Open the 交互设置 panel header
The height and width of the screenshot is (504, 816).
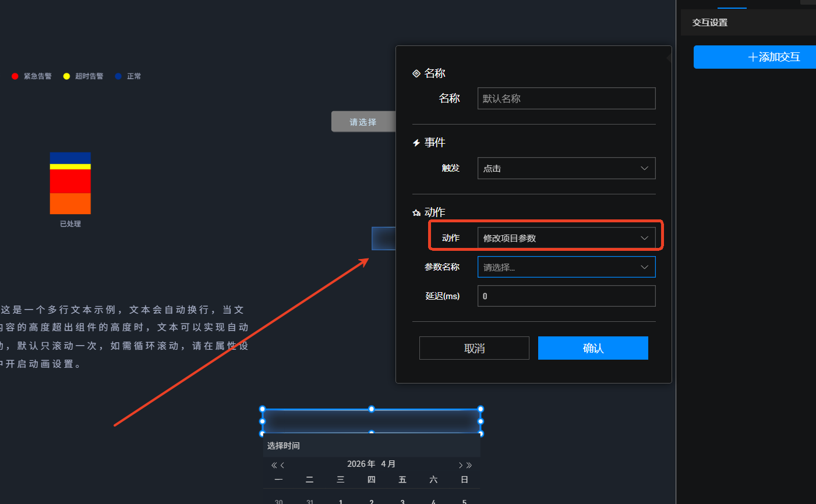coord(710,23)
